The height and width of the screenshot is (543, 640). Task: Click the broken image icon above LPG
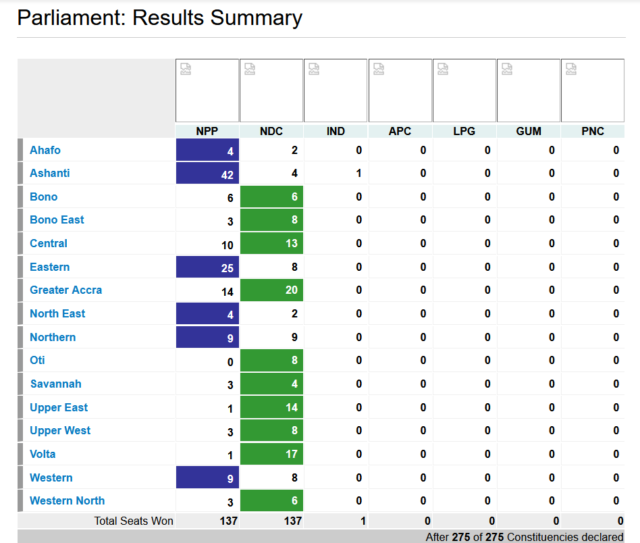(x=443, y=69)
